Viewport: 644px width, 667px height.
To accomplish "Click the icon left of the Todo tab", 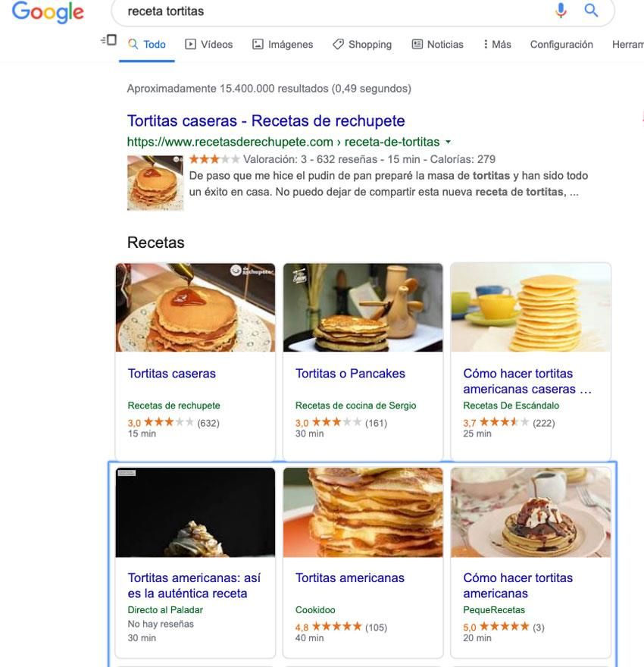I will coord(109,40).
